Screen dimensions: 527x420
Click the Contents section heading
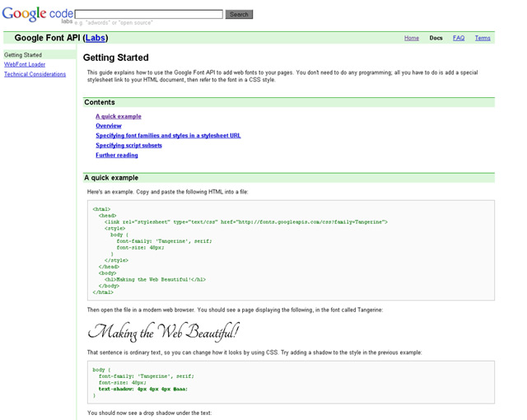pyautogui.click(x=100, y=102)
